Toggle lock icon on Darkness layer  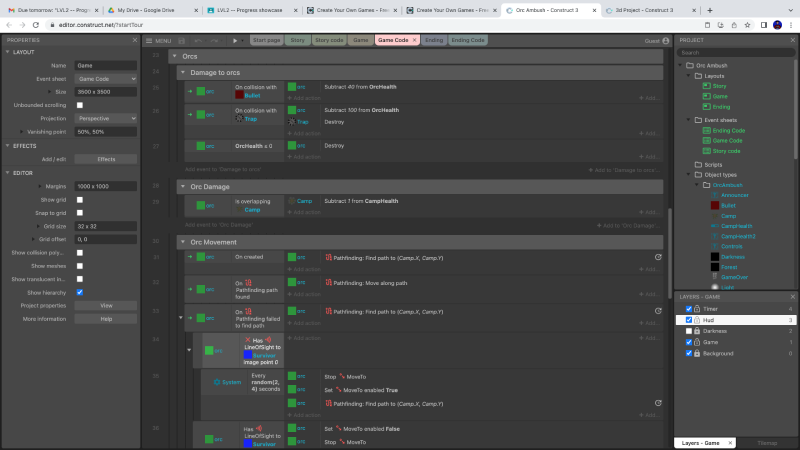[697, 331]
